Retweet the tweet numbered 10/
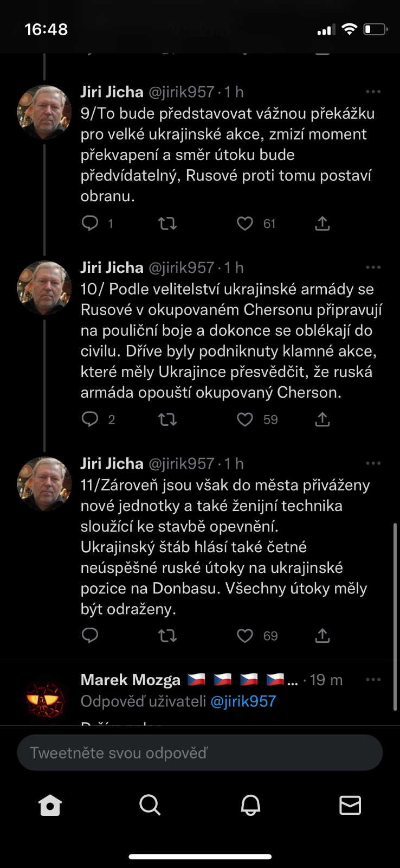 coord(167,419)
